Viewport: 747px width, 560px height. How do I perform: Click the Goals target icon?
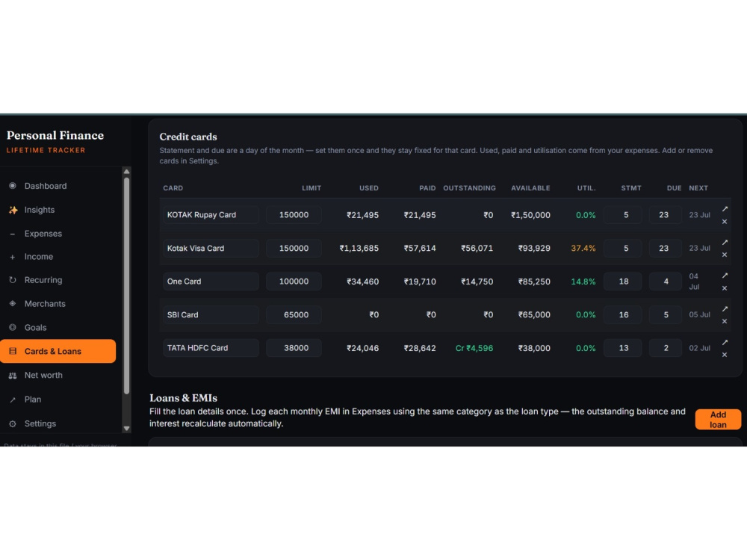pyautogui.click(x=13, y=328)
